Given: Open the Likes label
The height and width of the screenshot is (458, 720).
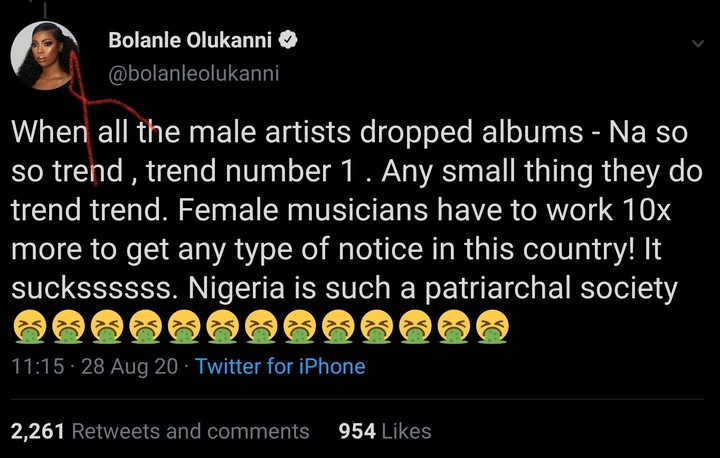Looking at the screenshot, I should click(x=407, y=431).
